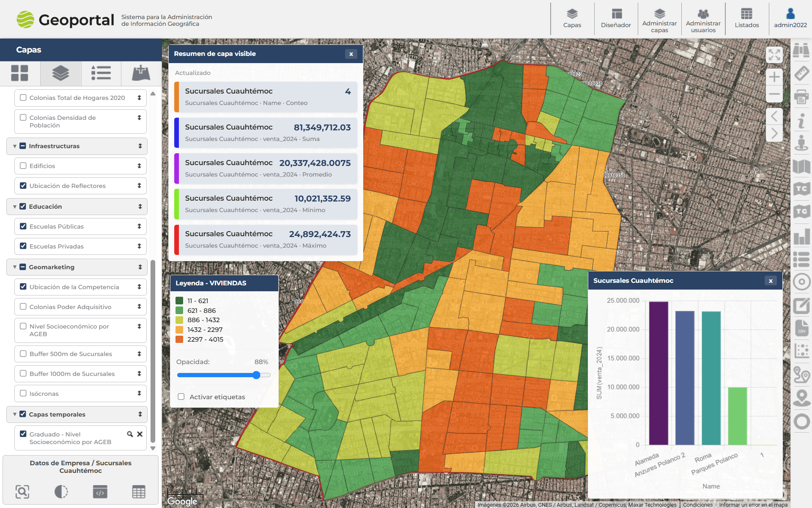Image resolution: width=812 pixels, height=508 pixels.
Task: Go to next map extent
Action: click(x=774, y=133)
